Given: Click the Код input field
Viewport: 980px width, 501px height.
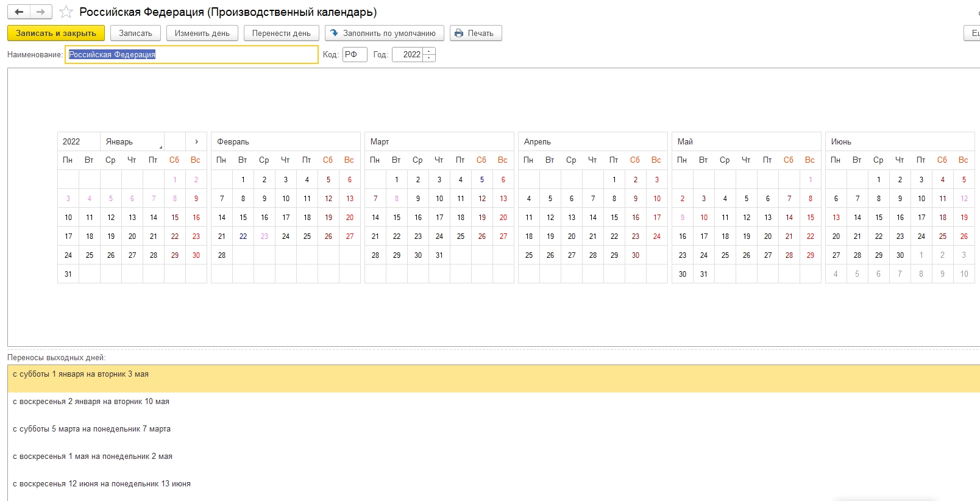Looking at the screenshot, I should pyautogui.click(x=355, y=54).
